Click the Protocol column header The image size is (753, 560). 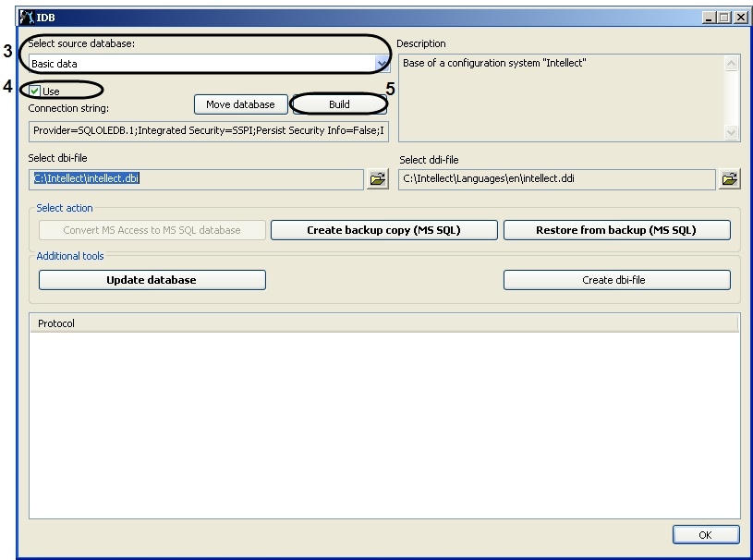coord(383,323)
